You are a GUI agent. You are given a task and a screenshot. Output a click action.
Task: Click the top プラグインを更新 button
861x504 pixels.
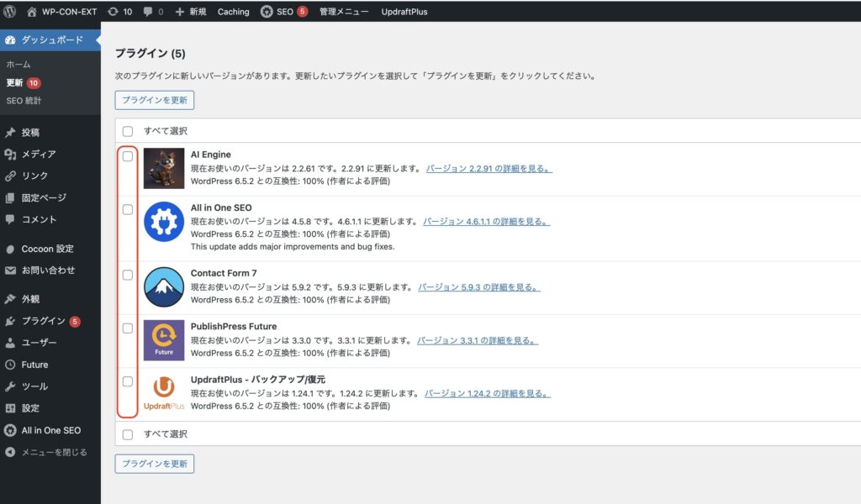[155, 100]
